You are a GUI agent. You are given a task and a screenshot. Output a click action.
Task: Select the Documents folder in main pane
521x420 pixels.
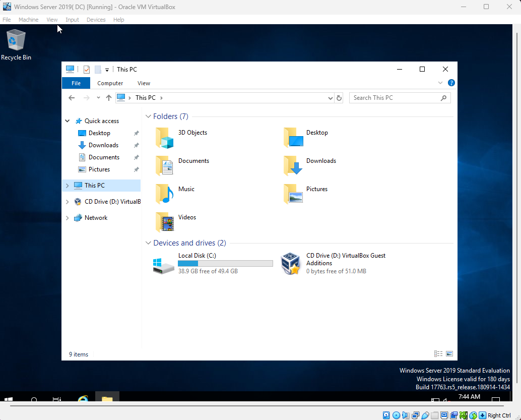(182, 166)
